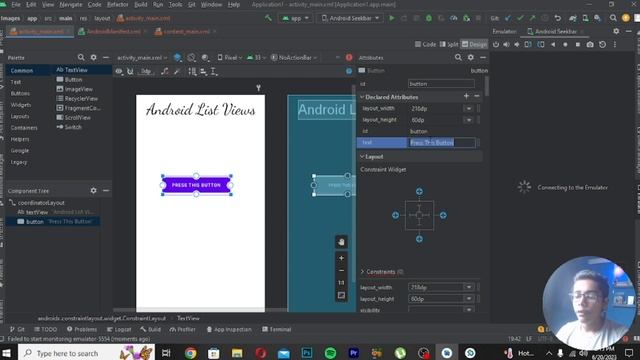The height and width of the screenshot is (360, 640).
Task: Raise the emulator volume
Action: (x=507, y=44)
